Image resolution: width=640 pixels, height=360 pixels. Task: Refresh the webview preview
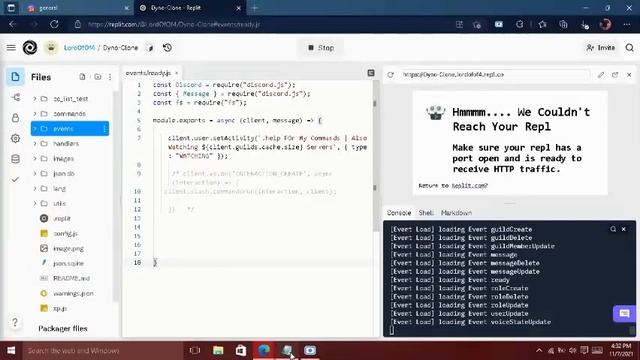pyautogui.click(x=391, y=75)
